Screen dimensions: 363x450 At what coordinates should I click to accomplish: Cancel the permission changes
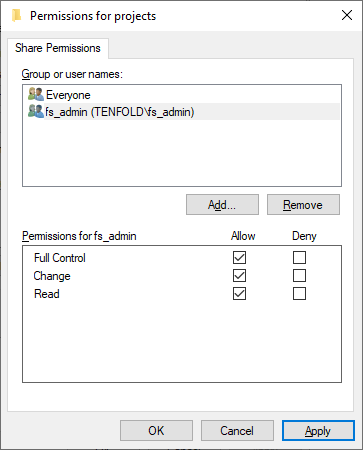[237, 430]
